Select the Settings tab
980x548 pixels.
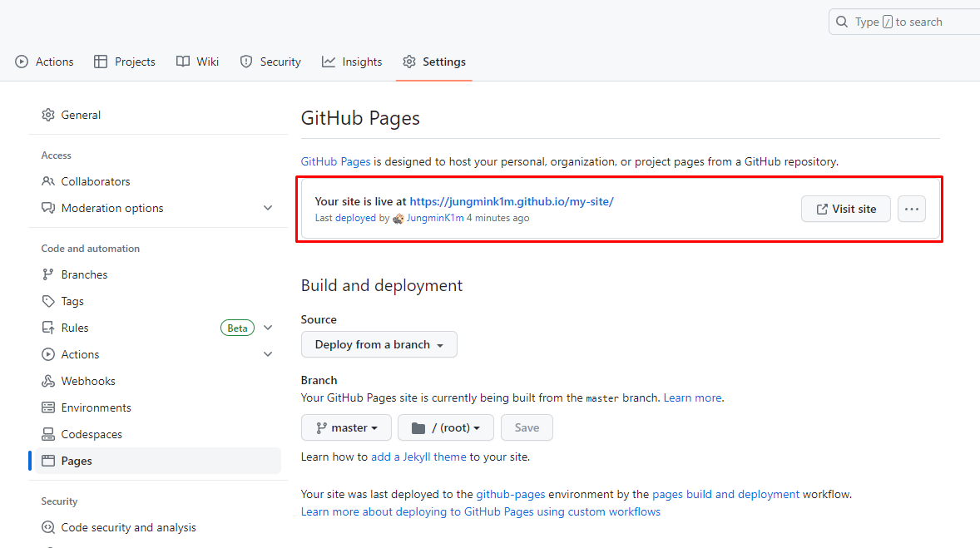434,62
